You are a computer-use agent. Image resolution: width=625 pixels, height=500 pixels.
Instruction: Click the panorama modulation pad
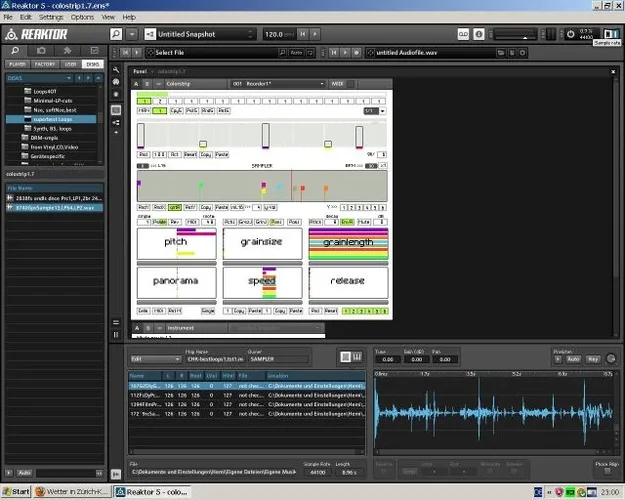click(x=177, y=283)
